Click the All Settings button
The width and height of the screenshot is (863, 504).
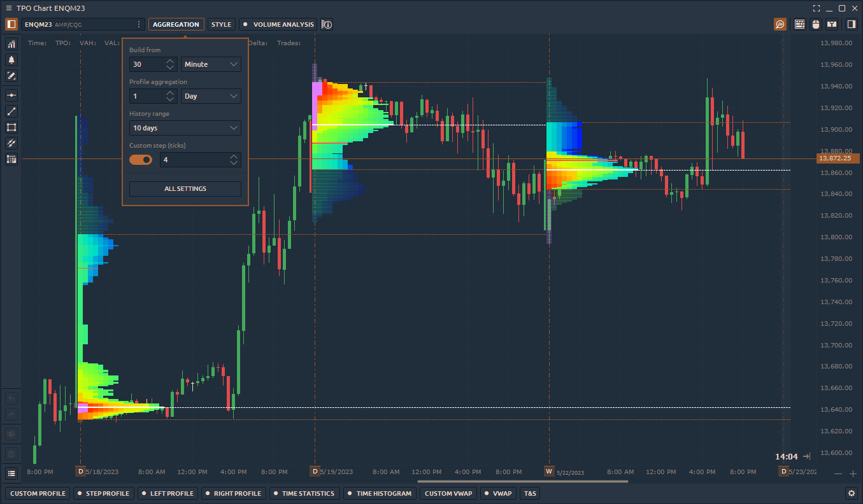[185, 189]
